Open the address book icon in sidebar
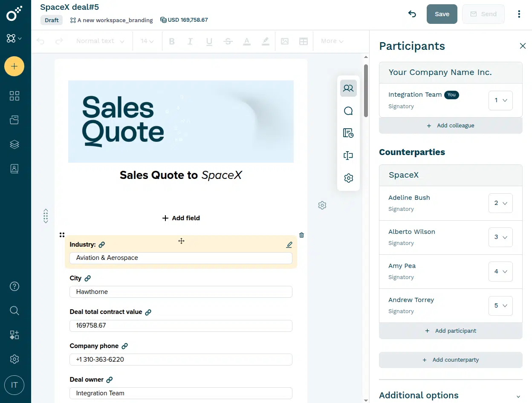Viewport: 532px width, 403px height. coord(14,169)
